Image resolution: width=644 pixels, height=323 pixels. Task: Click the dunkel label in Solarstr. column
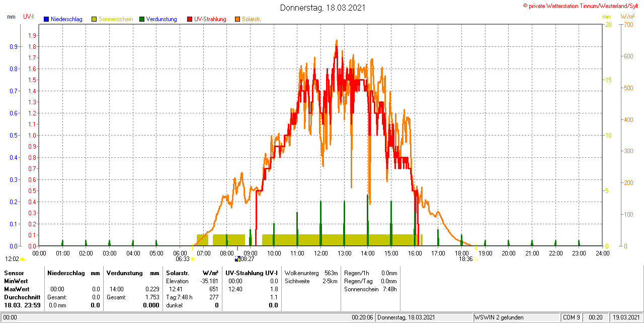pyautogui.click(x=175, y=305)
